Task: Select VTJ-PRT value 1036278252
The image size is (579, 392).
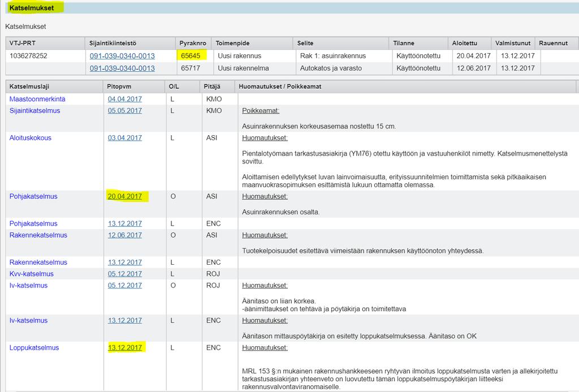Action: click(x=28, y=56)
